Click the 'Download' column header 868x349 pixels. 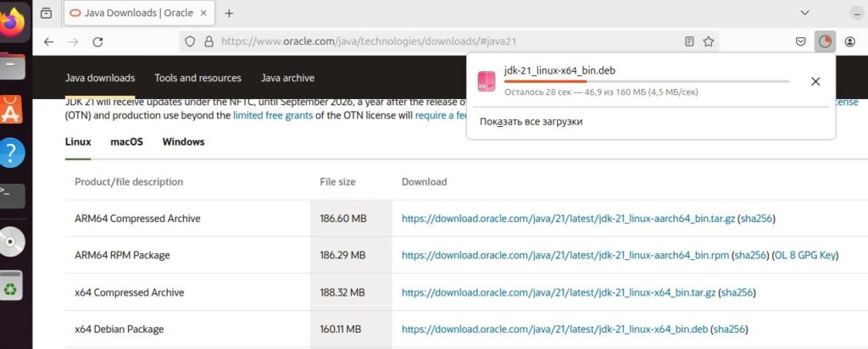pos(424,182)
